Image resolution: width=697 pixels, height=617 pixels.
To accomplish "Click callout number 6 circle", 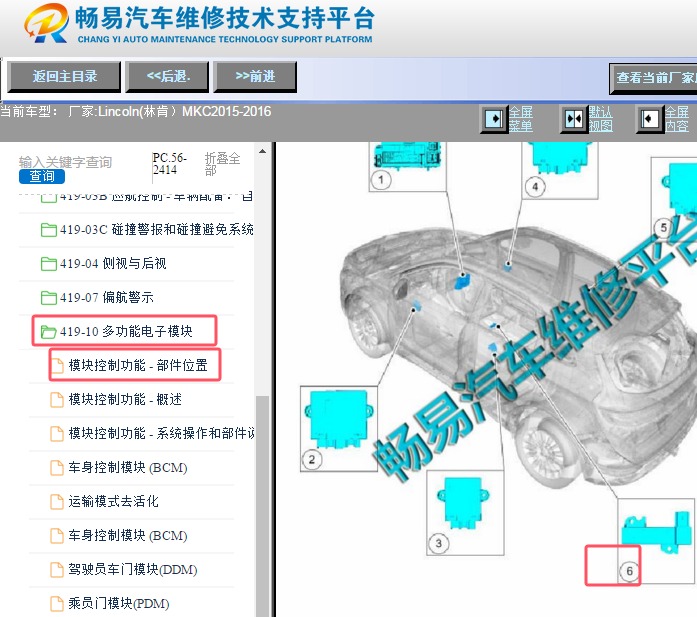I will tap(629, 570).
